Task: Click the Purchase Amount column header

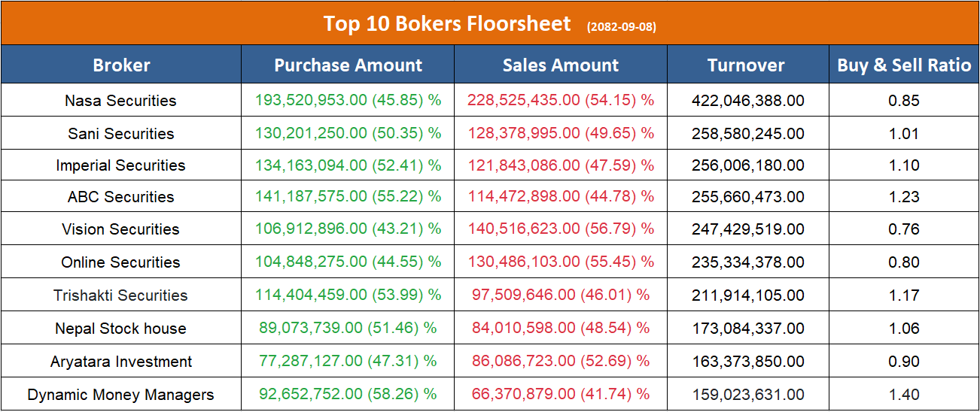Action: pyautogui.click(x=348, y=65)
